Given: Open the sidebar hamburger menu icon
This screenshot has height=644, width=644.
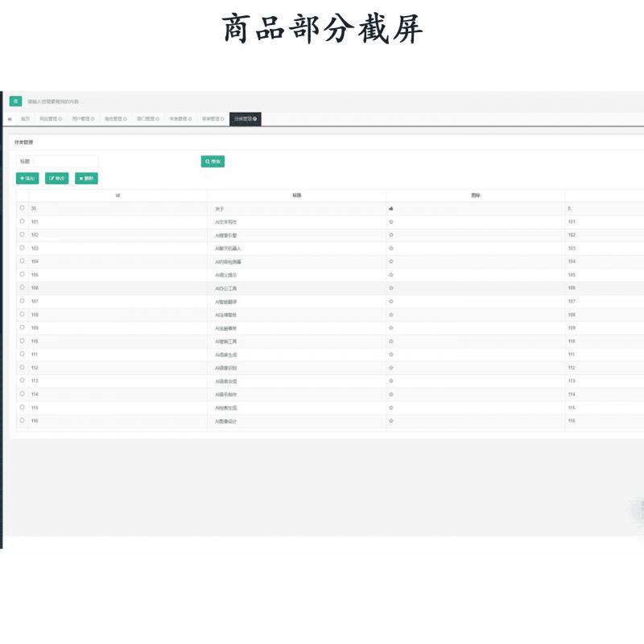Looking at the screenshot, I should (x=14, y=101).
